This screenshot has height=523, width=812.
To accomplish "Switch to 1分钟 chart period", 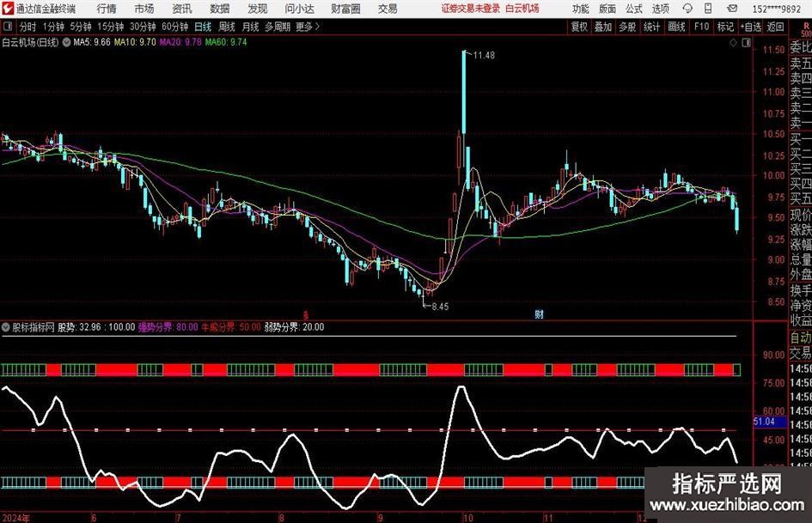I will click(52, 27).
